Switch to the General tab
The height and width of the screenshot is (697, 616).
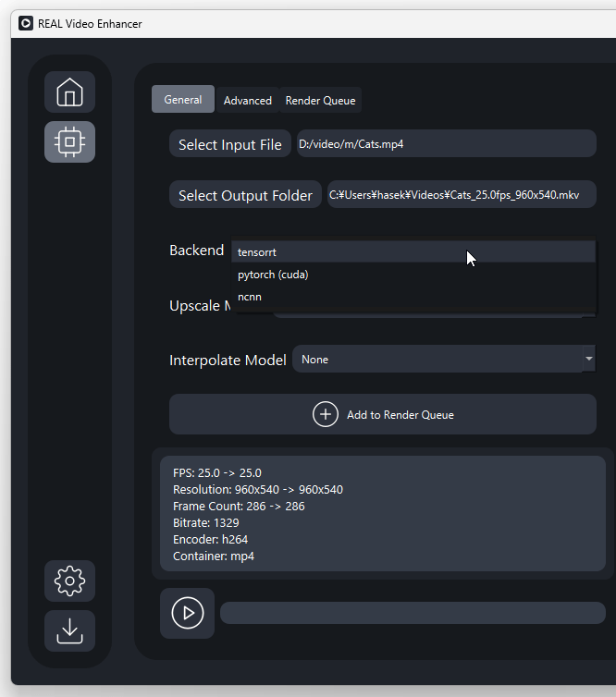point(183,99)
